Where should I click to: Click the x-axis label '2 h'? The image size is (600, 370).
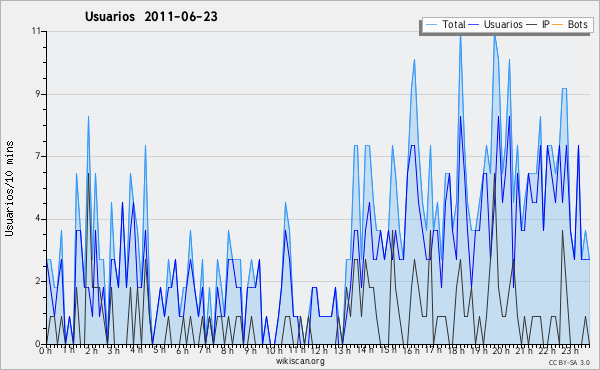pos(91,350)
